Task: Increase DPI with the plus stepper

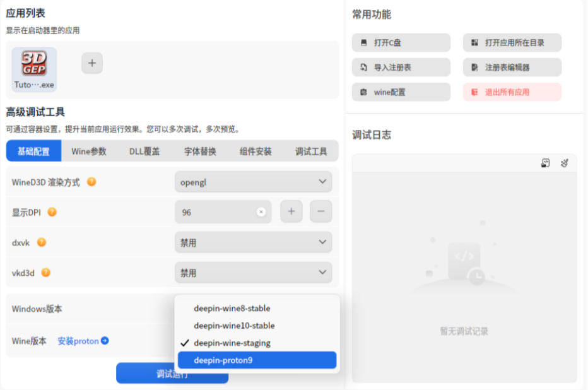Action: [x=291, y=212]
